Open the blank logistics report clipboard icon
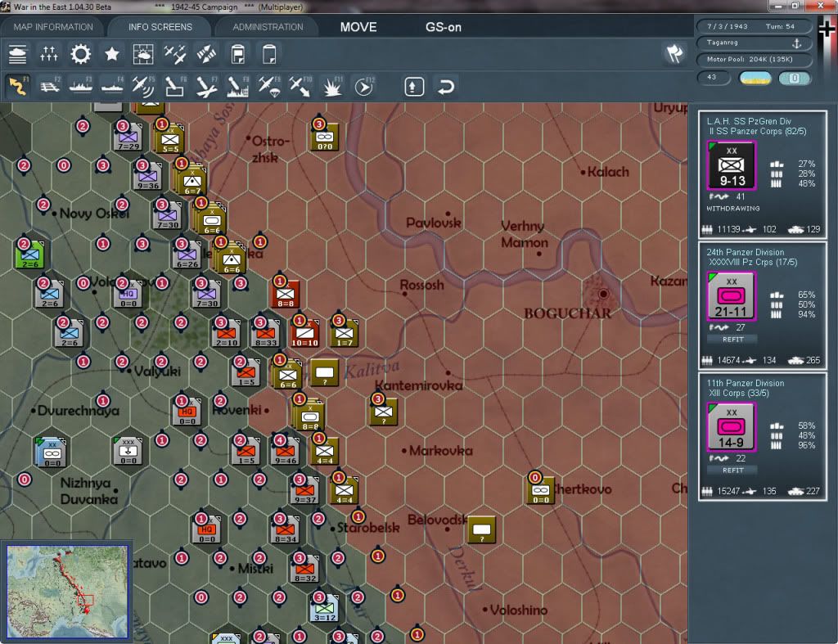Viewport: 838px width, 644px height. tap(269, 54)
